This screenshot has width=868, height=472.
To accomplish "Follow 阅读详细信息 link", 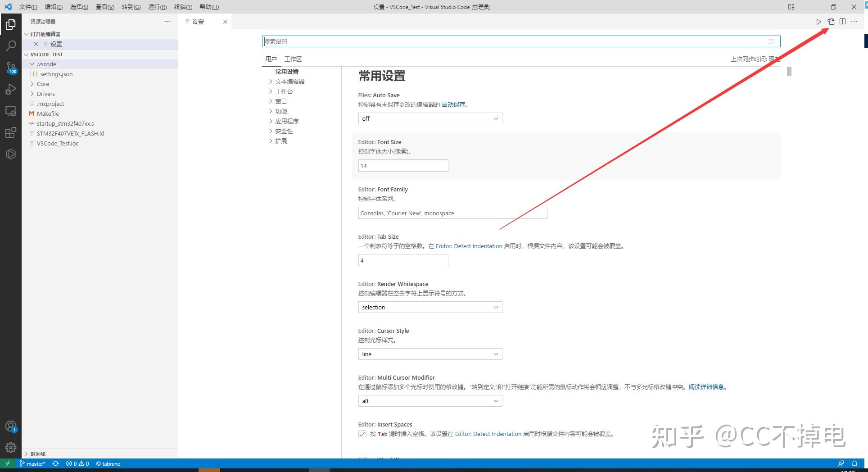I will tap(706, 387).
